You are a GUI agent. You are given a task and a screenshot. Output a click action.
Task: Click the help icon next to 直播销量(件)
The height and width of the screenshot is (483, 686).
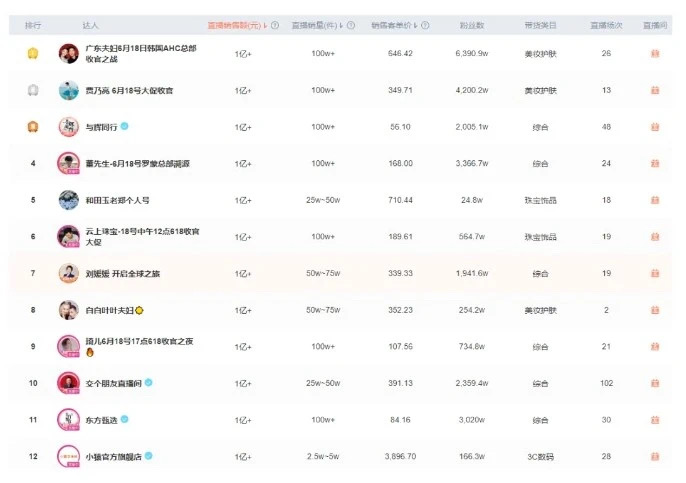point(351,25)
